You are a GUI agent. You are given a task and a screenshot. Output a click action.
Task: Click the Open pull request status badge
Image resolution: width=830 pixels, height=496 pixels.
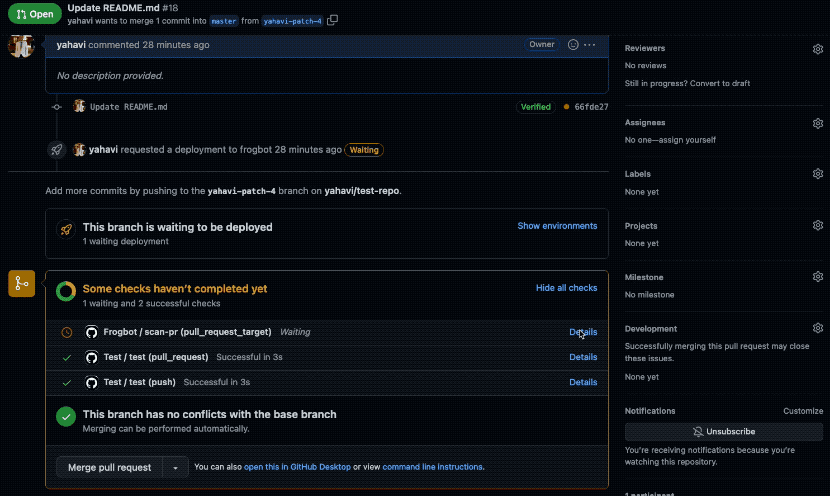click(34, 14)
